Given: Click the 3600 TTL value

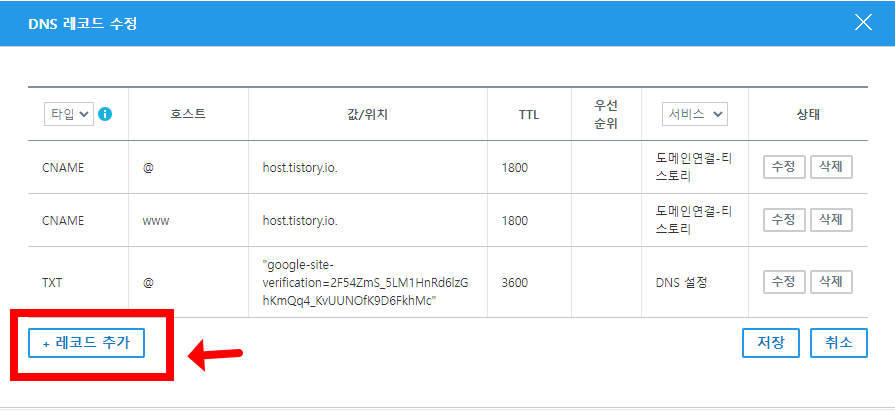Looking at the screenshot, I should [x=514, y=283].
